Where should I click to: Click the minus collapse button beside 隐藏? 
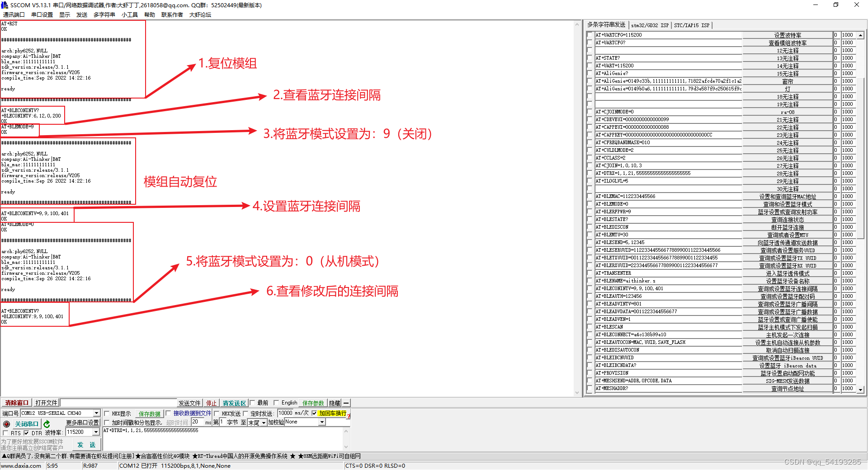[x=346, y=403]
